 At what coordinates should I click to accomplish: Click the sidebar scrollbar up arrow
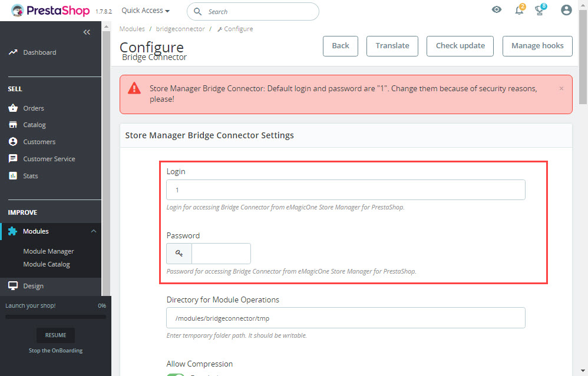[x=106, y=26]
